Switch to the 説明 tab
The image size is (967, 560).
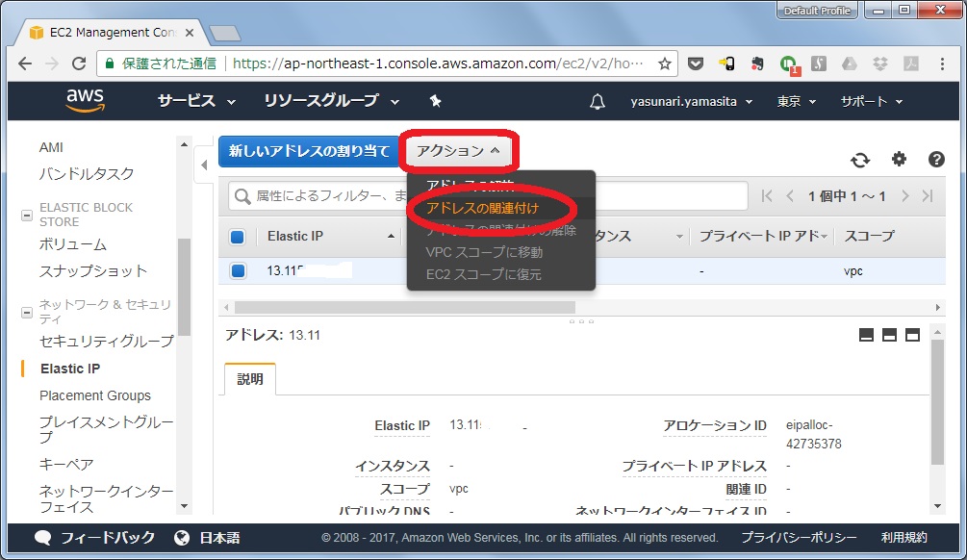coord(250,379)
